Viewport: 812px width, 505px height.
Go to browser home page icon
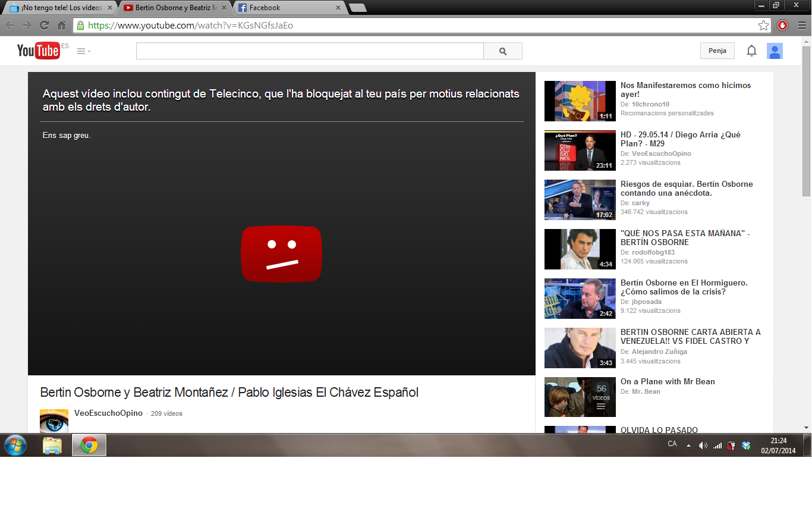tap(61, 26)
